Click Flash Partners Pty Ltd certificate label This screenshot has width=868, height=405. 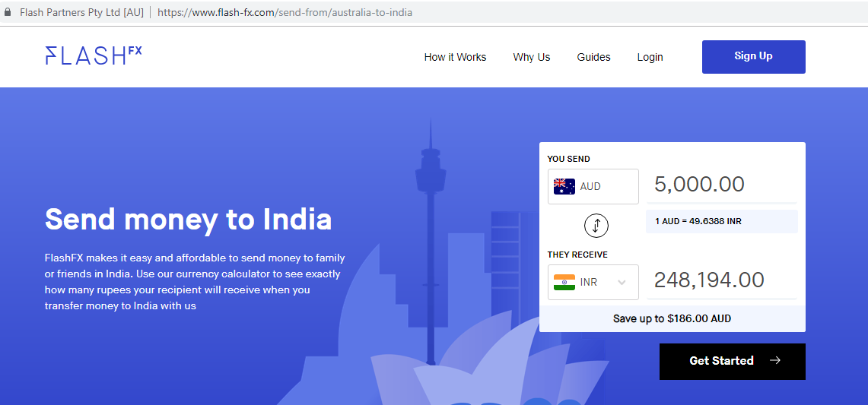tap(82, 12)
